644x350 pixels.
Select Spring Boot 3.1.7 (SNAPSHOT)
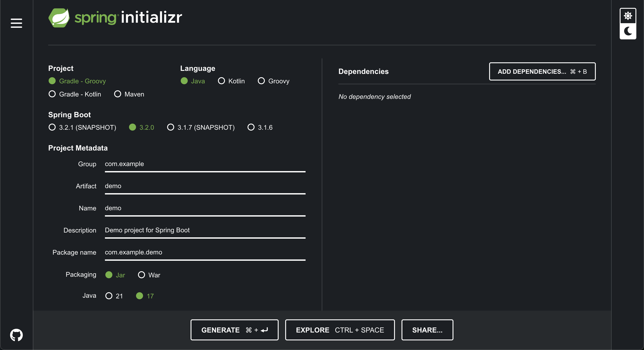(201, 127)
